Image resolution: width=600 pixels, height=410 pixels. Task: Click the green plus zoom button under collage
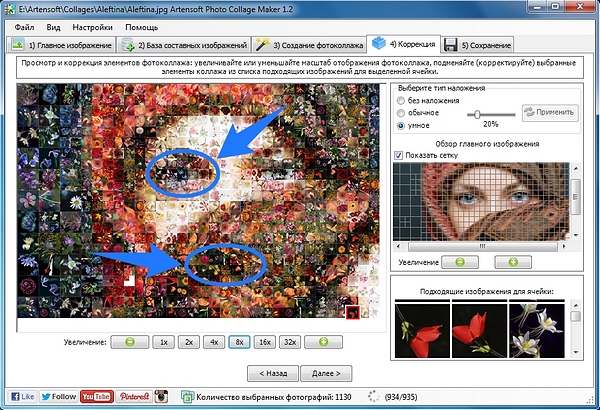tap(323, 342)
